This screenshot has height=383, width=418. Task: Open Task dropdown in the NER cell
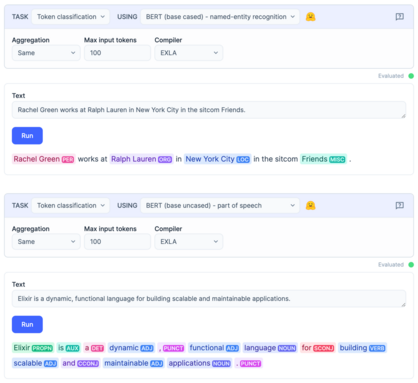[x=70, y=17]
